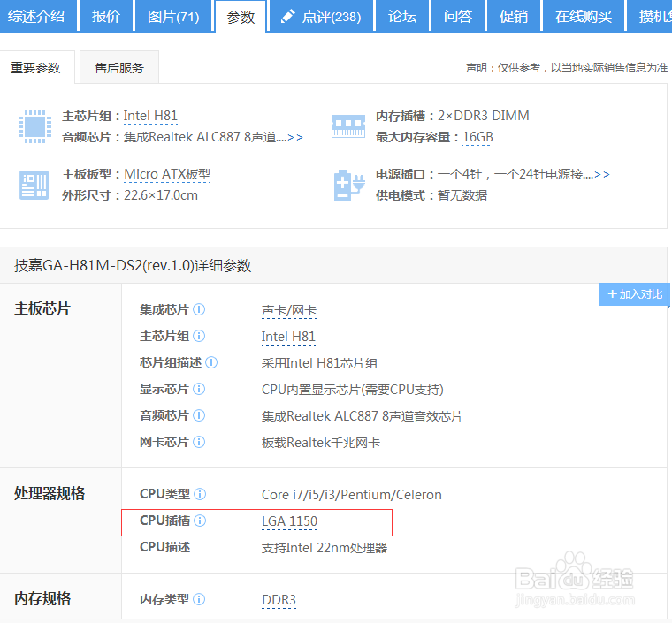The height and width of the screenshot is (623, 672).
Task: Click the pencil icon beside 点评
Action: pos(287,16)
